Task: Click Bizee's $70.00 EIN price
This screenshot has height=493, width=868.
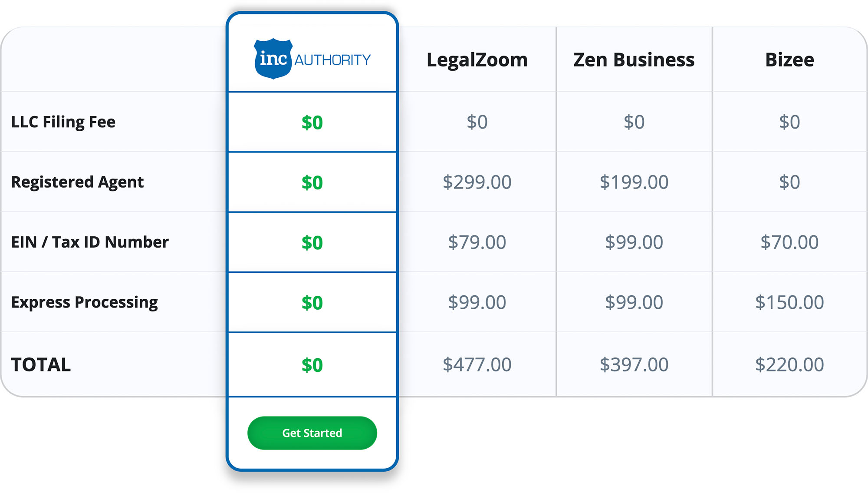Action: coord(789,242)
